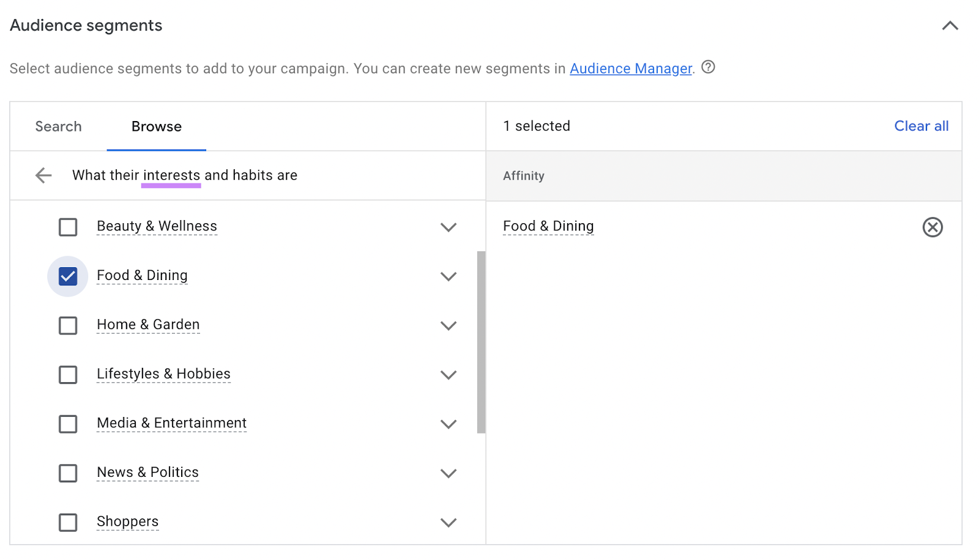Image resolution: width=979 pixels, height=560 pixels.
Task: Uncheck the Food & Dining checkbox
Action: click(68, 276)
